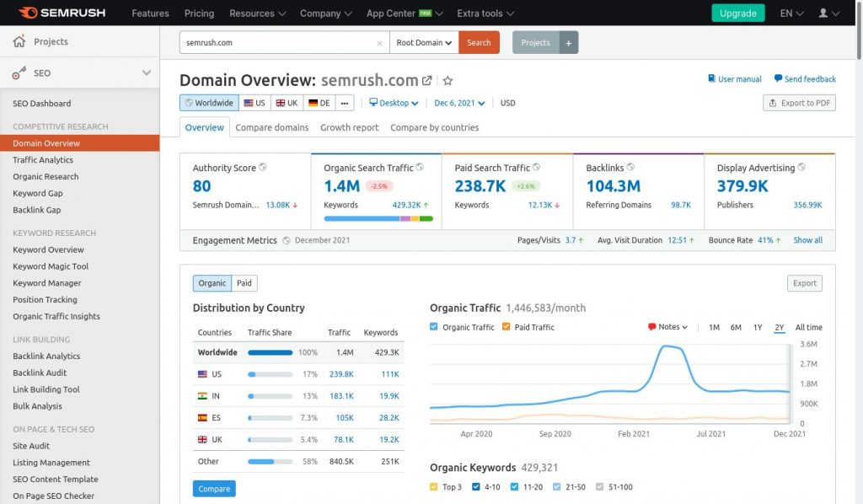Collapse the SEO sidebar section
Screen dimensions: 863x504
tap(147, 72)
